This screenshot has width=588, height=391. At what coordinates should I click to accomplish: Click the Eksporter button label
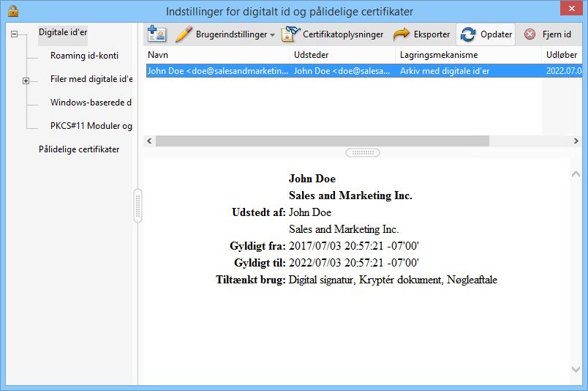tap(431, 34)
